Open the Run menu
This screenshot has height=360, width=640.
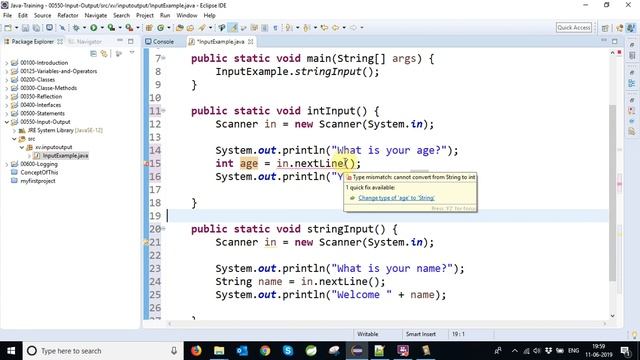coord(165,16)
